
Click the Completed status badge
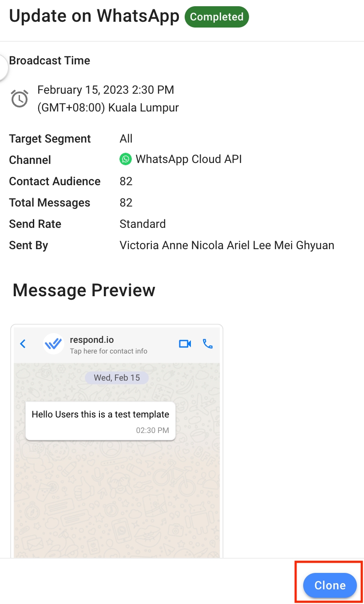[x=217, y=17]
